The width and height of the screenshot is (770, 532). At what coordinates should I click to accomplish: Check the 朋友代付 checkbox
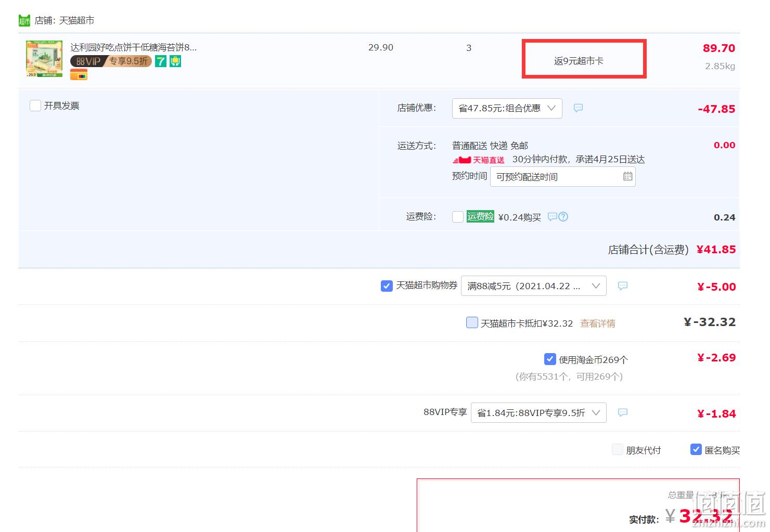(618, 449)
